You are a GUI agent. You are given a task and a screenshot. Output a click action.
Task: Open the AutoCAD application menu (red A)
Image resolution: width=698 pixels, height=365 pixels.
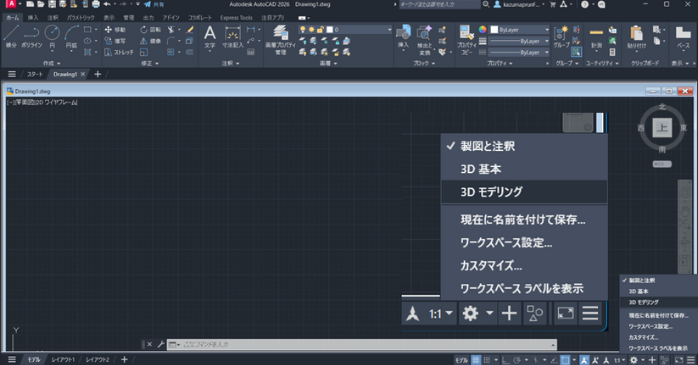point(11,4)
